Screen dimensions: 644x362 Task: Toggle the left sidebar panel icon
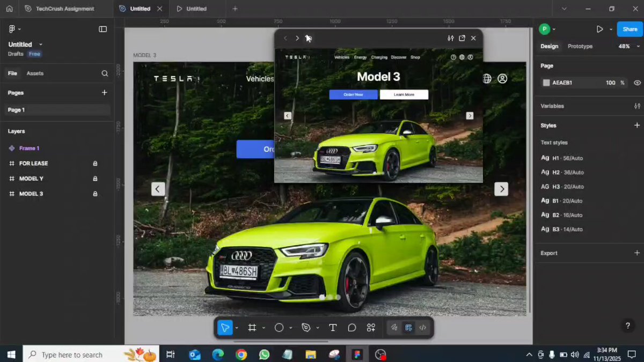click(103, 29)
